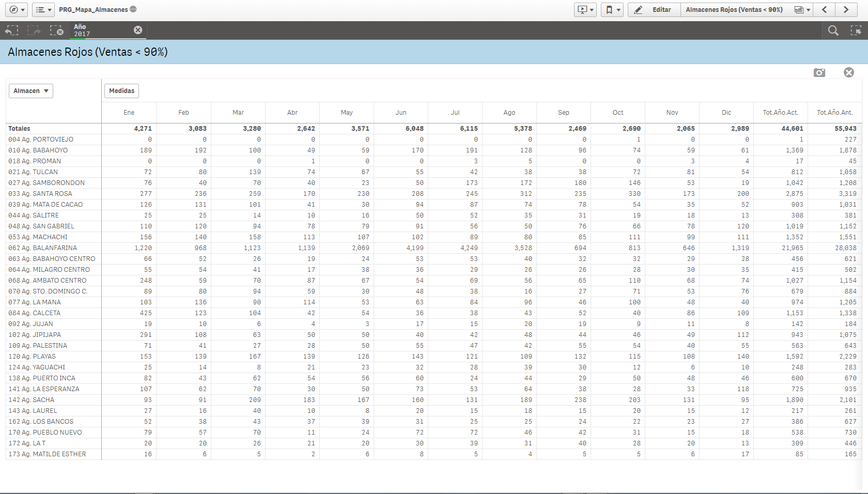This screenshot has height=494, width=868.
Task: Open the Almacen dimension dropdown
Action: click(x=31, y=91)
